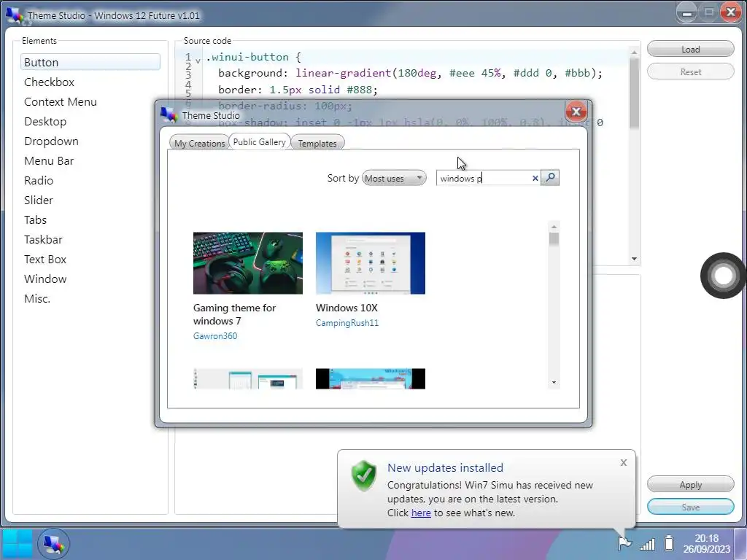Select the Button element
The height and width of the screenshot is (560, 747).
(x=90, y=63)
